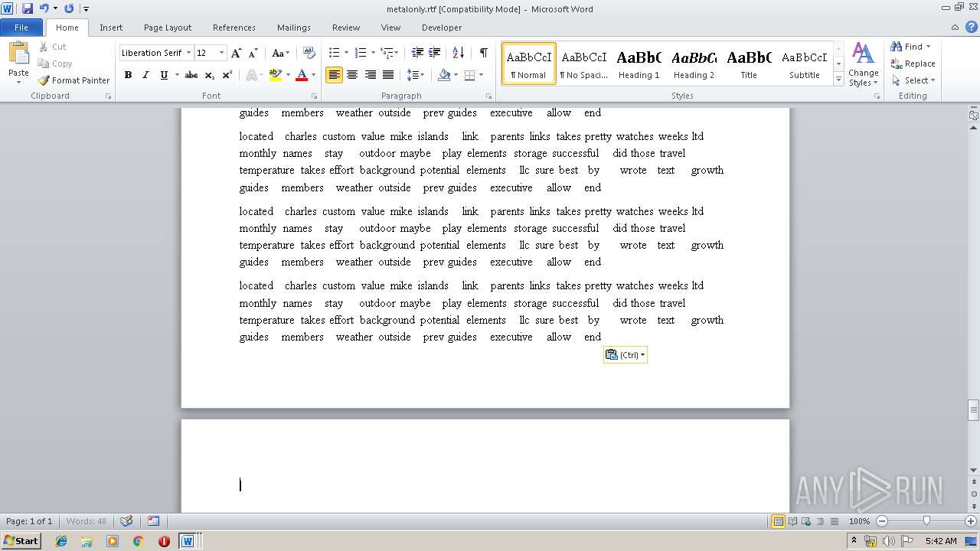Switch to the Insert tab
This screenshot has width=980, height=551.
[x=111, y=28]
